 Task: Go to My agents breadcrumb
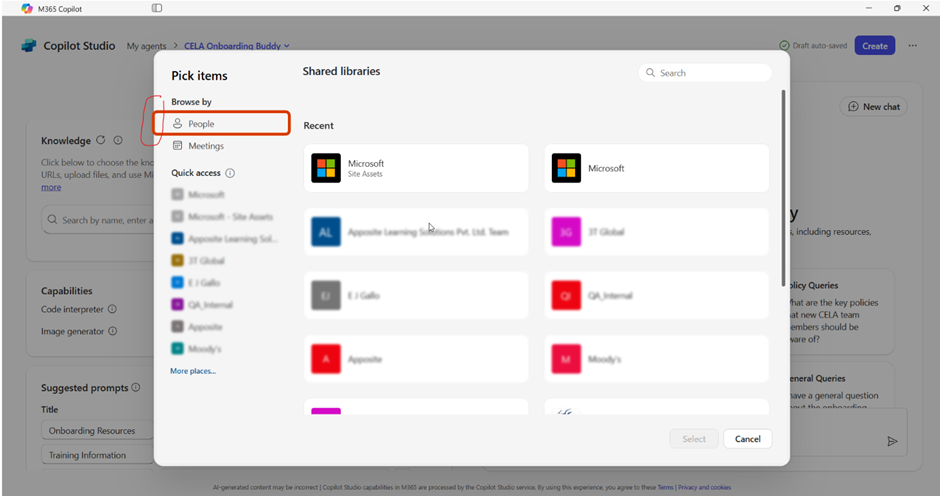[146, 46]
